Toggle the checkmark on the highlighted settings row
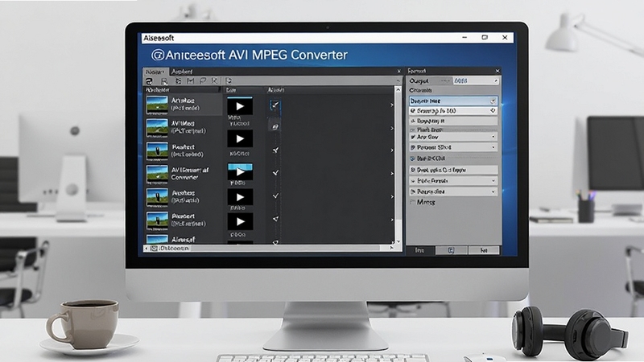644x362 pixels. pyautogui.click(x=493, y=101)
